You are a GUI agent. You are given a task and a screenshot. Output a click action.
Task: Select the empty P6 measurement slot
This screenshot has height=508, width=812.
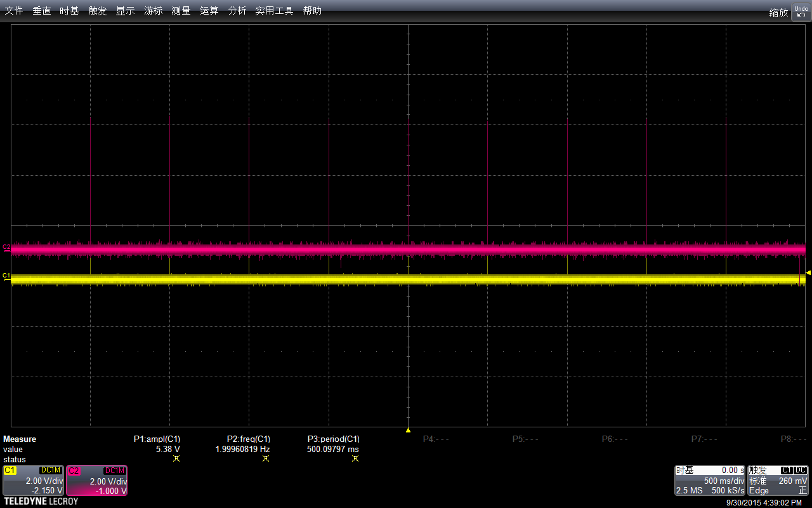pyautogui.click(x=615, y=439)
